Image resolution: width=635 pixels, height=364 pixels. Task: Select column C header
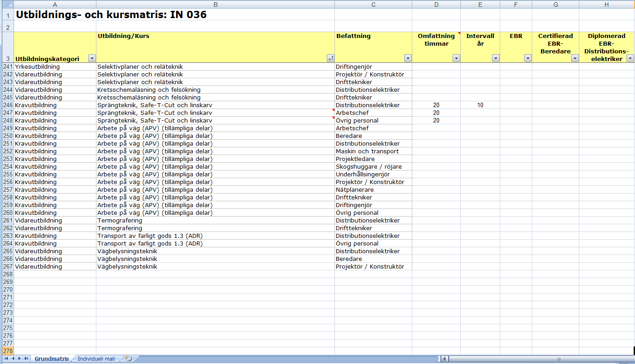(373, 5)
